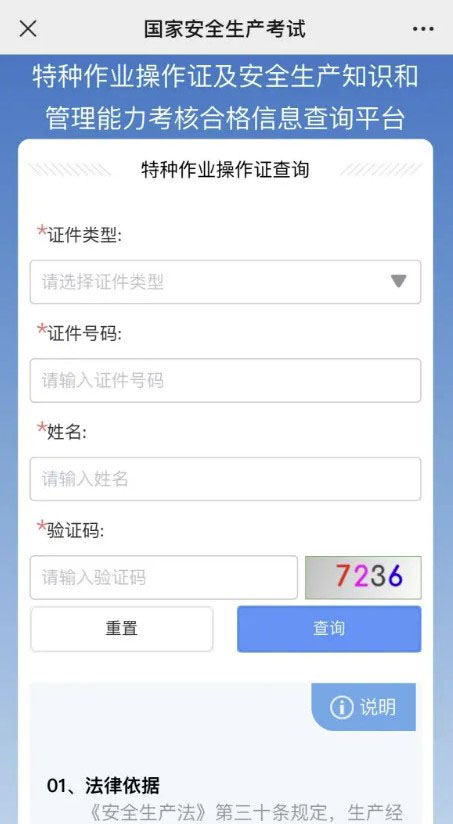Screen dimensions: 453x824
Task: Open the 说明 explanation tab
Action: pyautogui.click(x=364, y=707)
